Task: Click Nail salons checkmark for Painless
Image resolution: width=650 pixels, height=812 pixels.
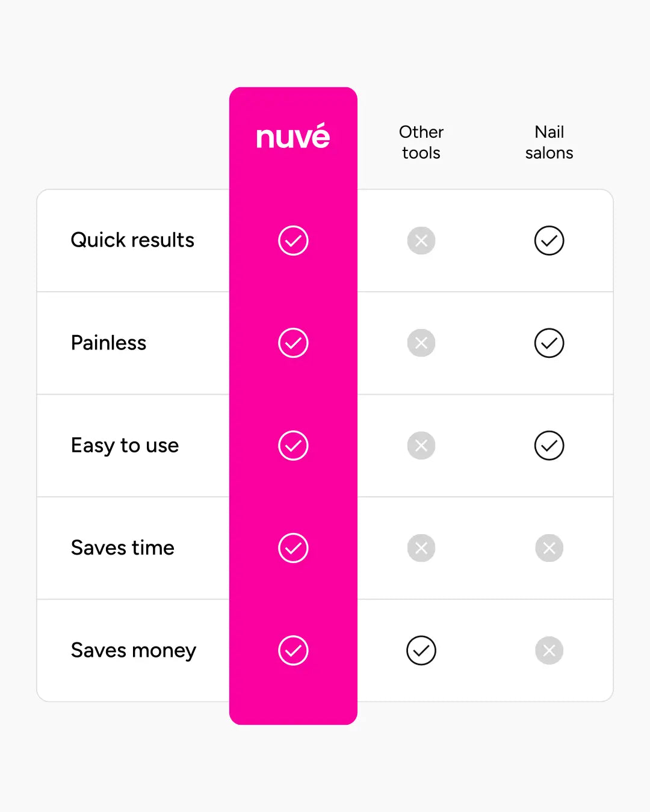Action: (x=549, y=343)
